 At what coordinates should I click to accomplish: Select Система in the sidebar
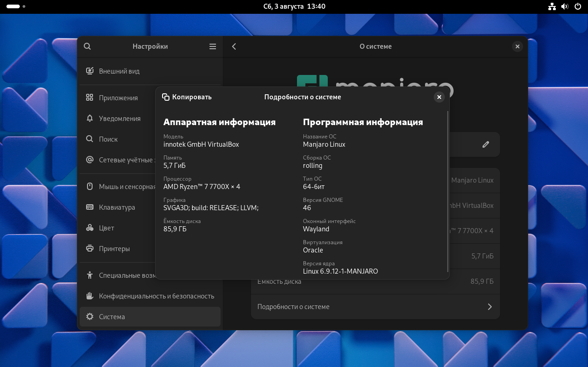[x=150, y=316]
